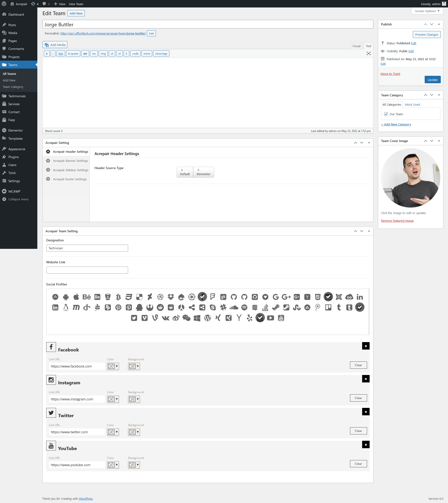The height and width of the screenshot is (503, 448).
Task: Pick the Dropbox icon in Social Profiles
Action: (171, 297)
